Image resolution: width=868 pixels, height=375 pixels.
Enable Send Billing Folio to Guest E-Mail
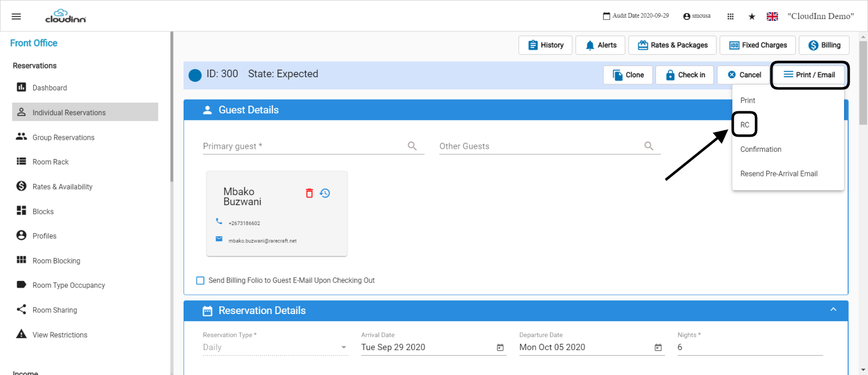200,280
